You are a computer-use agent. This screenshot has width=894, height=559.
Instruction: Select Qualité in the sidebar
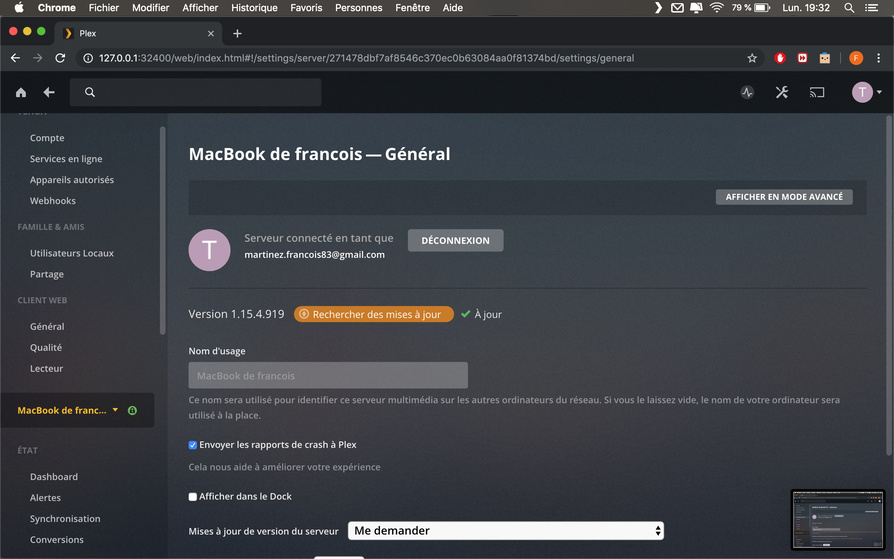coord(46,347)
